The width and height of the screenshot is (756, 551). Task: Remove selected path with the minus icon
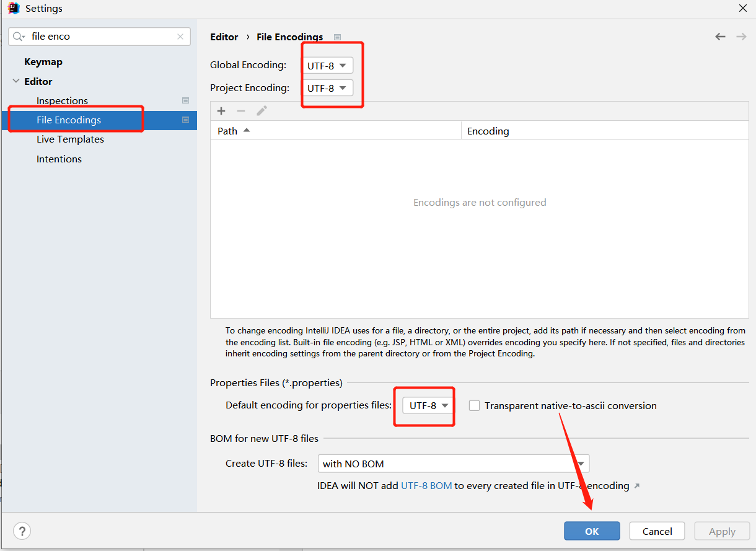point(241,111)
